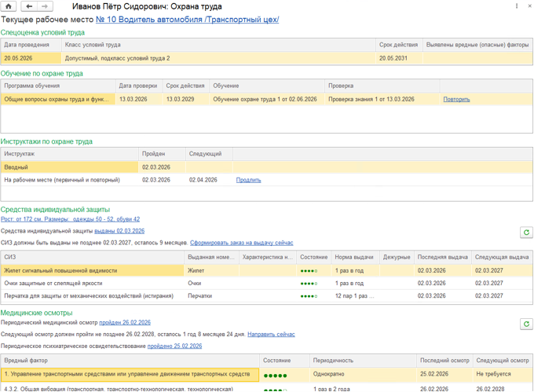Image resolution: width=534 pixels, height=392 pixels.
Task: Select Обучение охране труда 1 от 02.06.2026
Action: (x=267, y=100)
